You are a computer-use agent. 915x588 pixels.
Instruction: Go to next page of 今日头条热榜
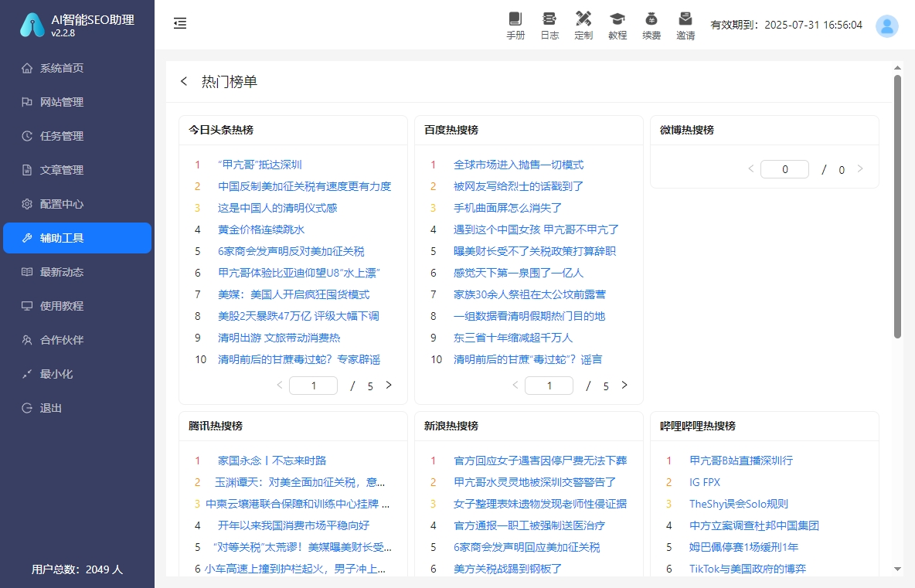[x=389, y=385]
